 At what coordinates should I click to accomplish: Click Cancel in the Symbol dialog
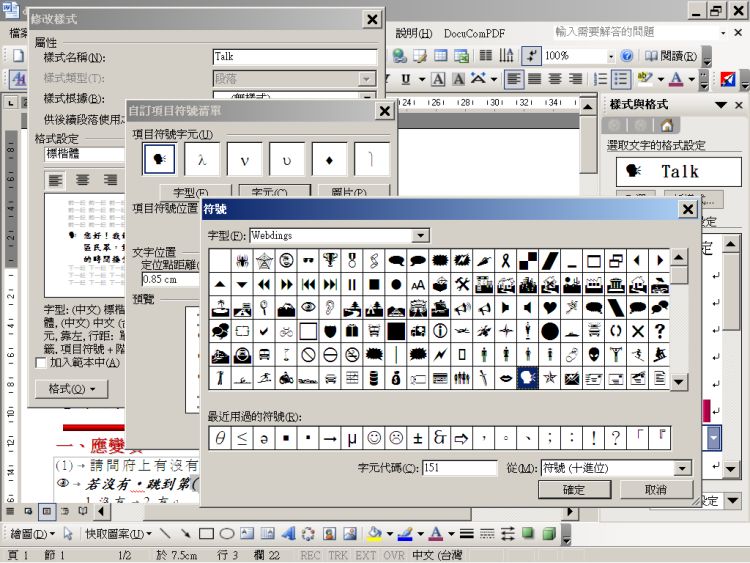656,490
